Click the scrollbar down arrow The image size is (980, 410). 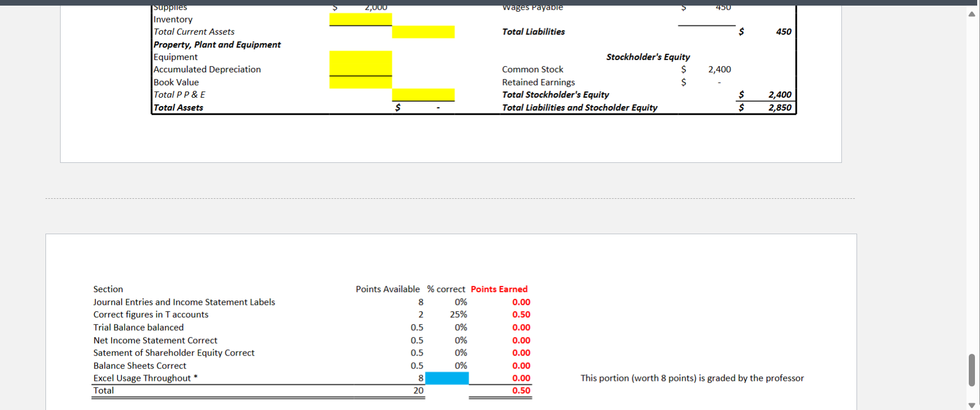972,405
